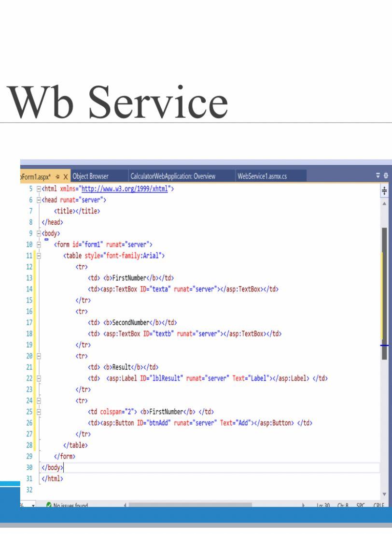Collapse the html element on line 5
Viewport: 392px width, 534px height.
tap(38, 189)
